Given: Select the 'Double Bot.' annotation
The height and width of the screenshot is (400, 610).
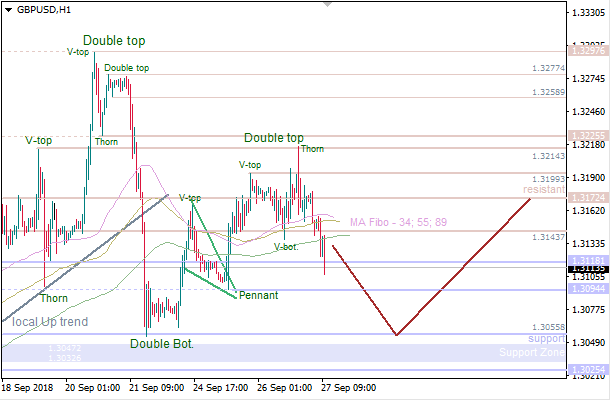Looking at the screenshot, I should pos(162,344).
